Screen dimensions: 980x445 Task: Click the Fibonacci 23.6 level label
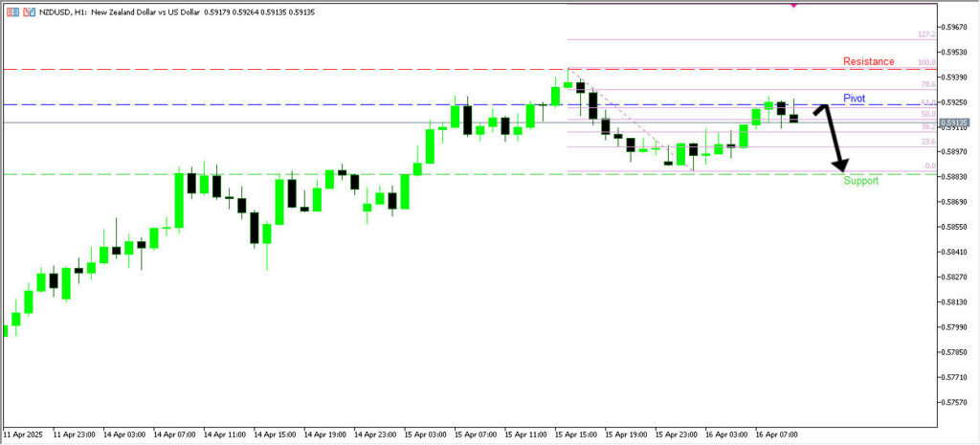pyautogui.click(x=927, y=142)
